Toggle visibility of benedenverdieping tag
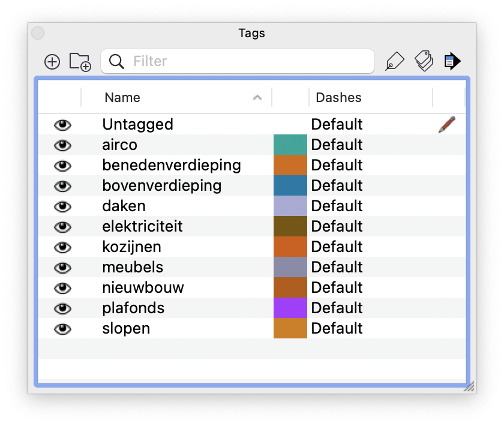This screenshot has width=504, height=426. 62,166
